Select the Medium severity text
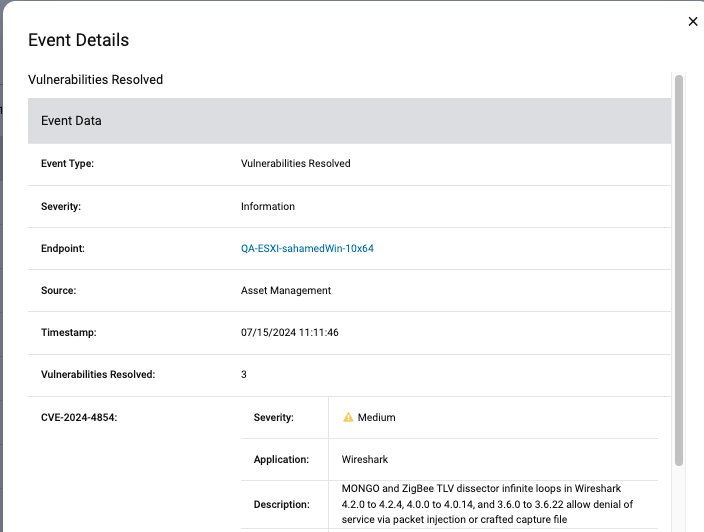The image size is (704, 532). tap(376, 417)
